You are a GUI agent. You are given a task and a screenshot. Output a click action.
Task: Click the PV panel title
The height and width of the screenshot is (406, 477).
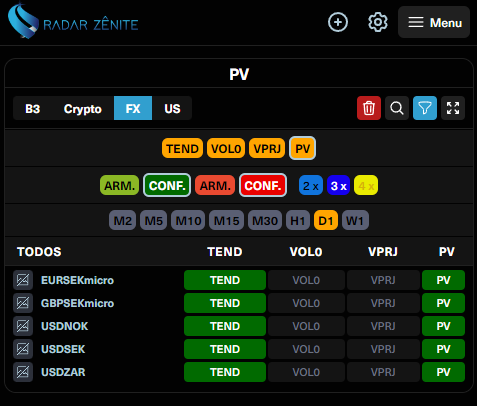coord(239,74)
